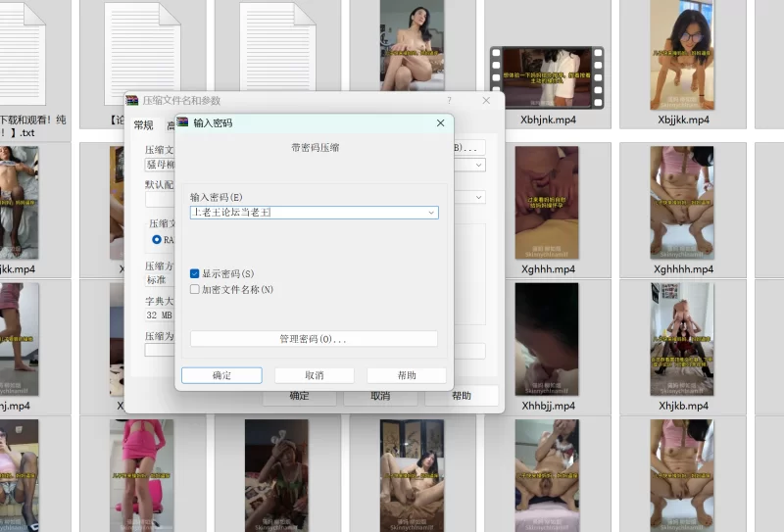Switch to the 常规 tab

click(144, 125)
